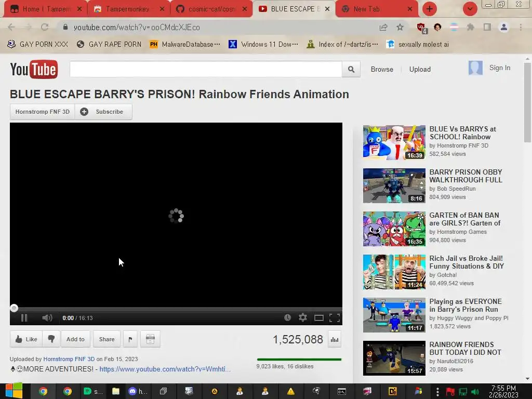532x399 pixels.
Task: Click the share page icon in address bar
Action: [383, 27]
